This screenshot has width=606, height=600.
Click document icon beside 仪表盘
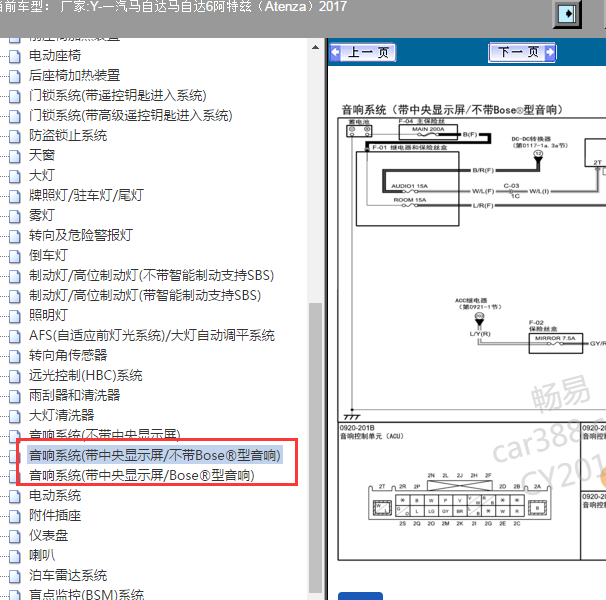15,537
